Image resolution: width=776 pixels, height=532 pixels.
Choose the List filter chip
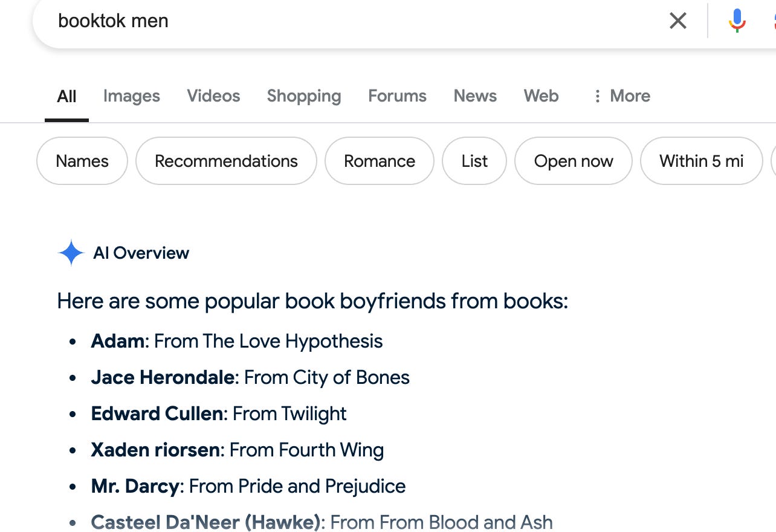click(x=474, y=161)
